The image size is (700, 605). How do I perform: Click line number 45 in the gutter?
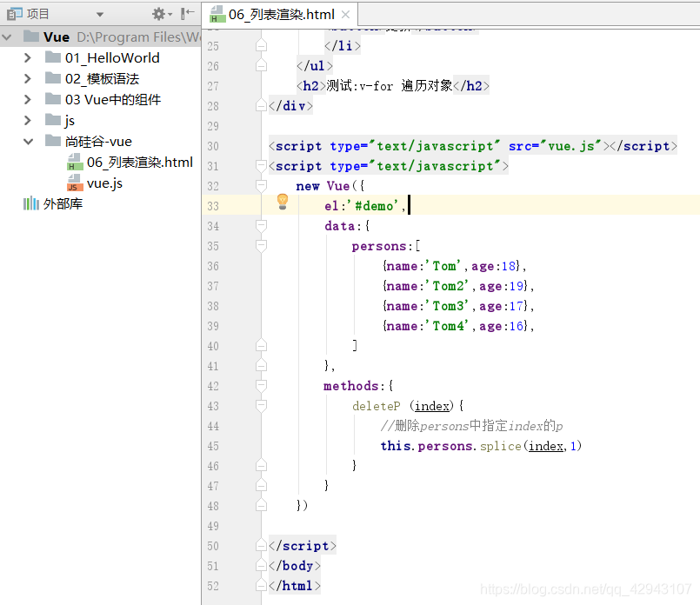(x=213, y=446)
